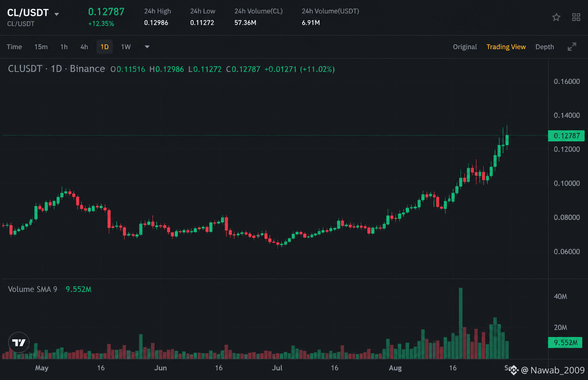The width and height of the screenshot is (588, 380).
Task: Click the Jun label on time axis
Action: pos(160,368)
